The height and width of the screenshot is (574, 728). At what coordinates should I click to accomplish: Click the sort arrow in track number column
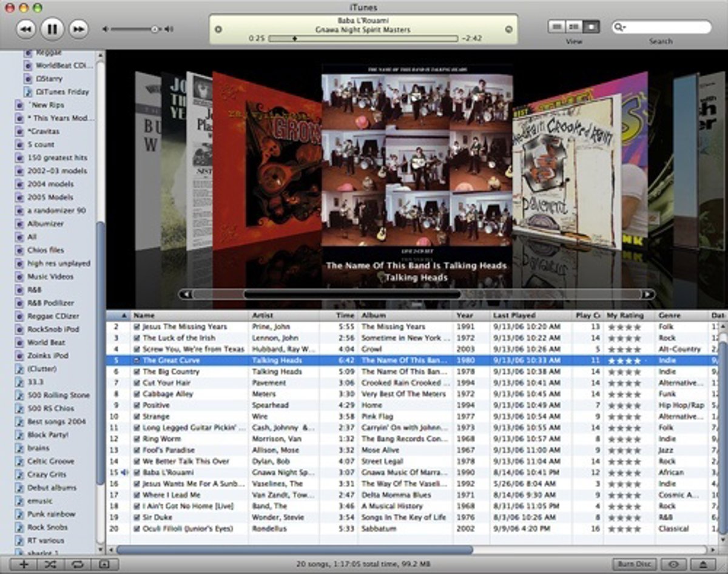(x=124, y=316)
